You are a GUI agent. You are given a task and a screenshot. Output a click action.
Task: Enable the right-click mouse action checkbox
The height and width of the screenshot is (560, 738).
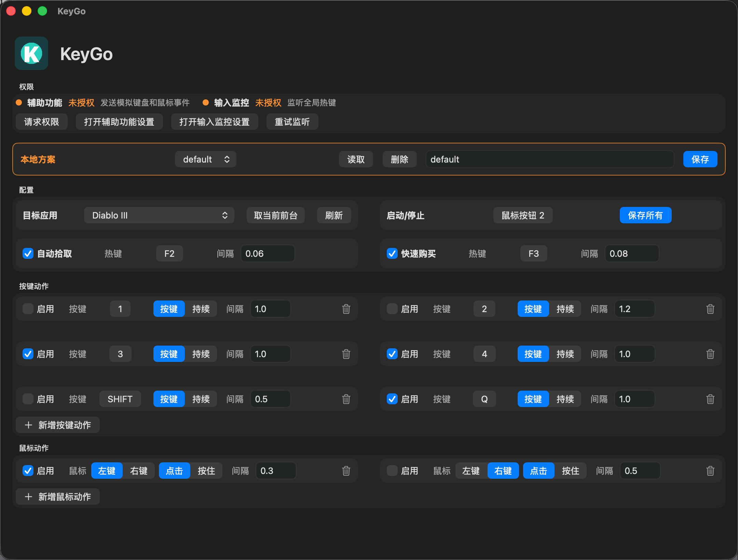tap(392, 471)
